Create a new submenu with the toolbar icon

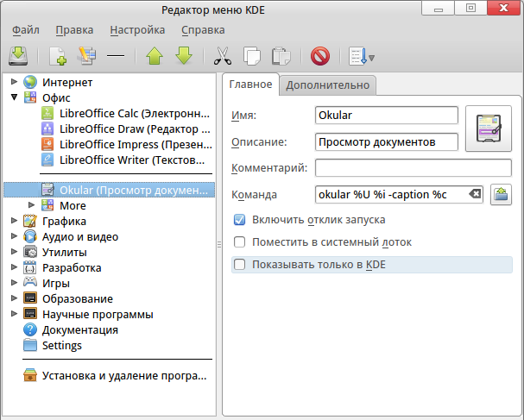click(x=87, y=56)
